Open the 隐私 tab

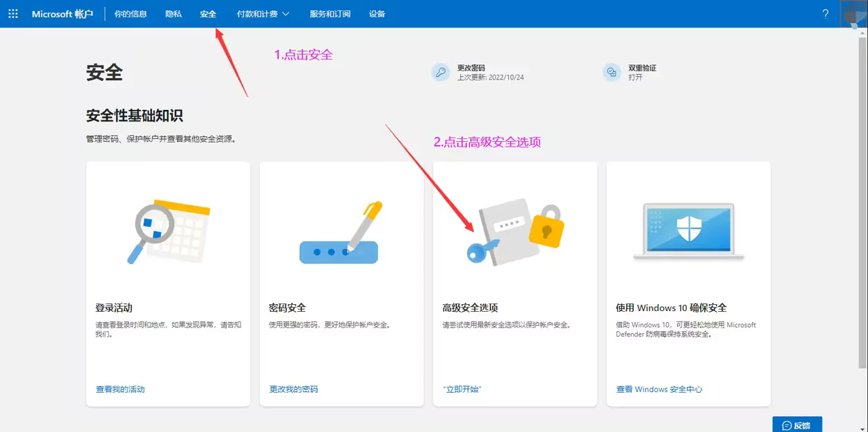pos(173,14)
